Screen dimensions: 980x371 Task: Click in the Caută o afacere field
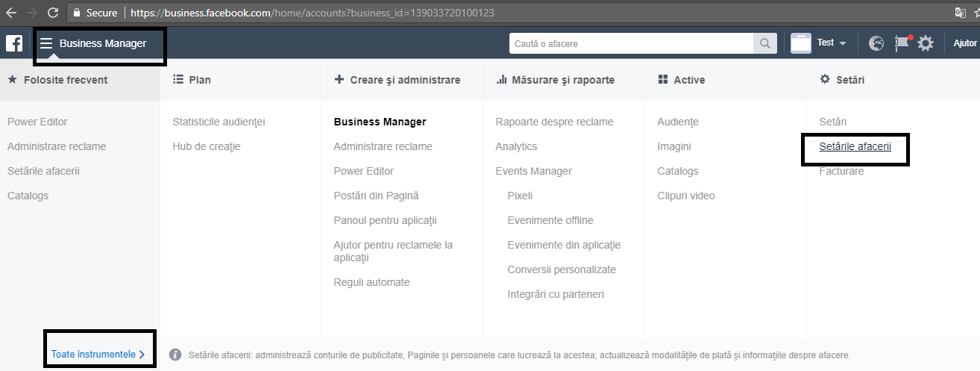click(631, 43)
